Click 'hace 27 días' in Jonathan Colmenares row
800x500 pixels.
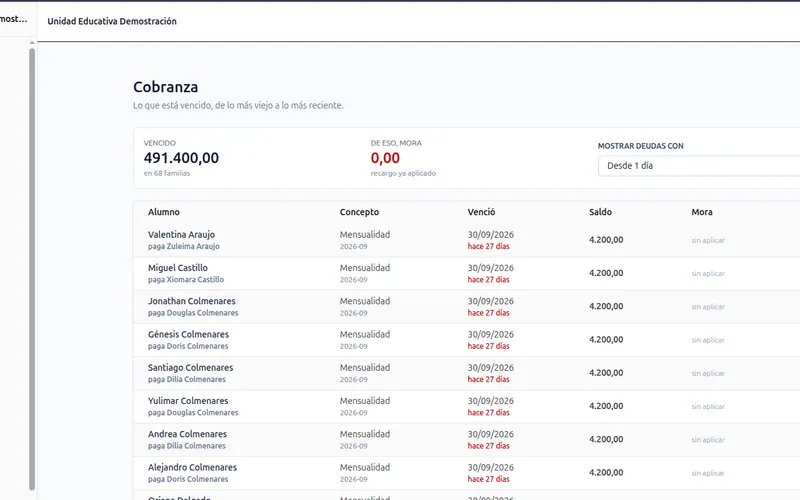pyautogui.click(x=488, y=313)
